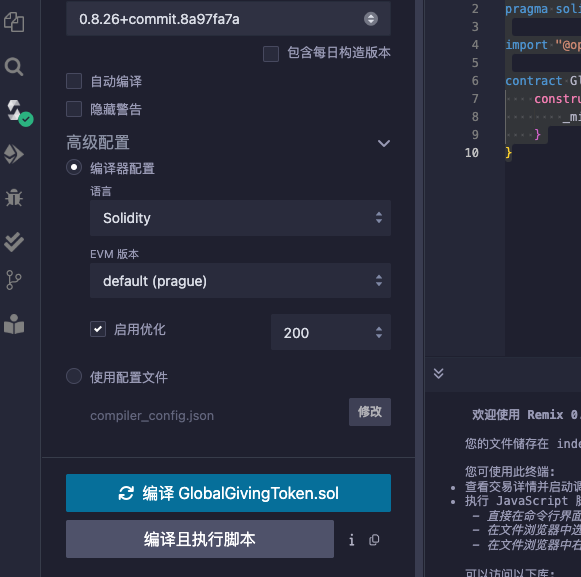This screenshot has height=577, width=581.
Task: Open the File Explorer icon in sidebar
Action: tap(14, 22)
